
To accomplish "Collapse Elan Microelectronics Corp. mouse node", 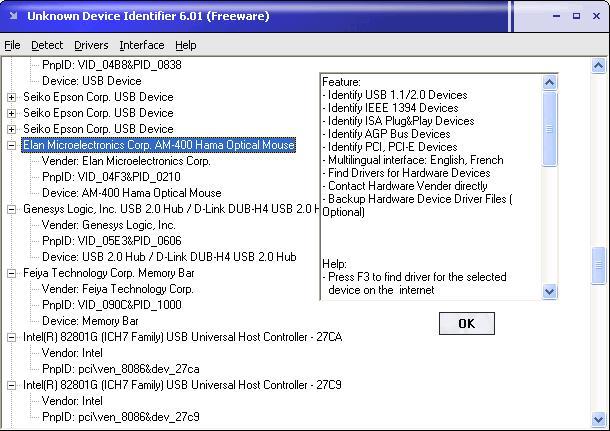I will 12,145.
